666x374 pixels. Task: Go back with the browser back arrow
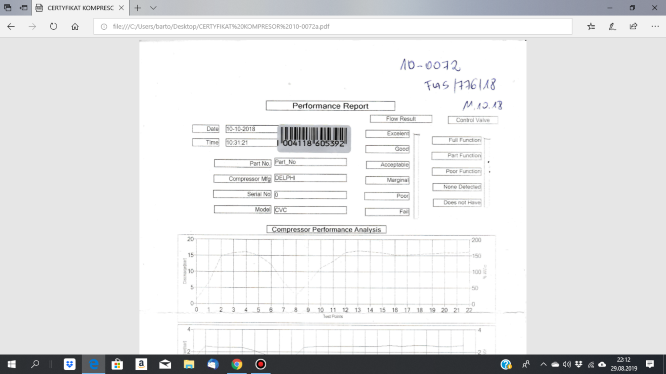pyautogui.click(x=11, y=26)
